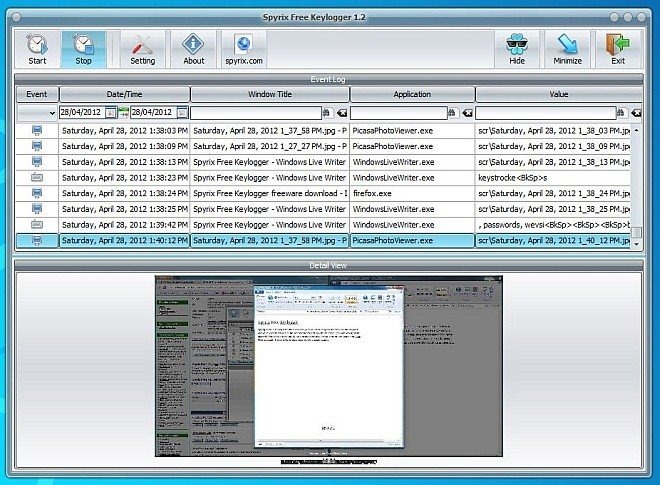Visit spyrix.com from the toolbar
Viewport: 660px width, 485px height.
244,49
